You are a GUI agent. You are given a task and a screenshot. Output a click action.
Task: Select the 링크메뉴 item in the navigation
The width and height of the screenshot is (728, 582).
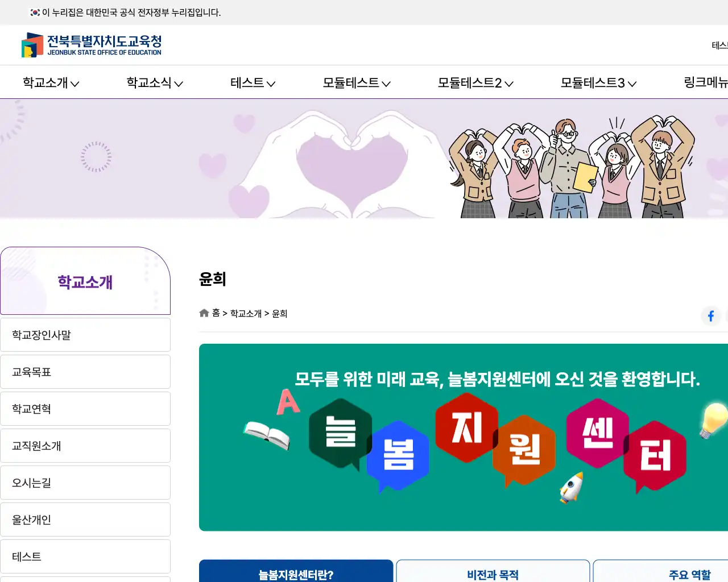705,82
